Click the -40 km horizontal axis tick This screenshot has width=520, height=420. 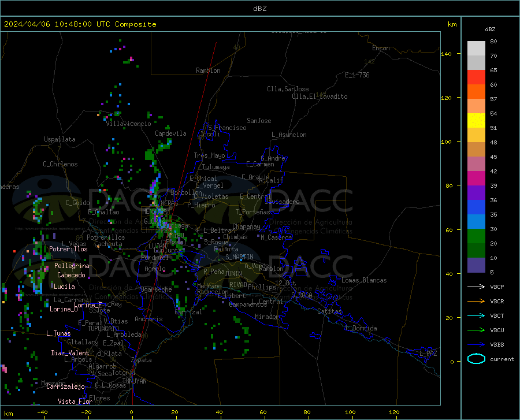[42, 412]
